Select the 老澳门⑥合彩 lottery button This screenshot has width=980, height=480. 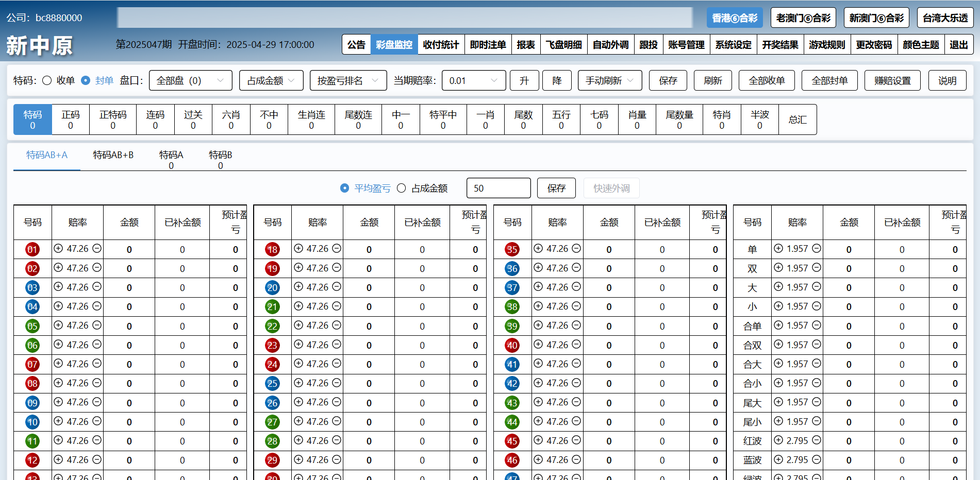(x=803, y=18)
